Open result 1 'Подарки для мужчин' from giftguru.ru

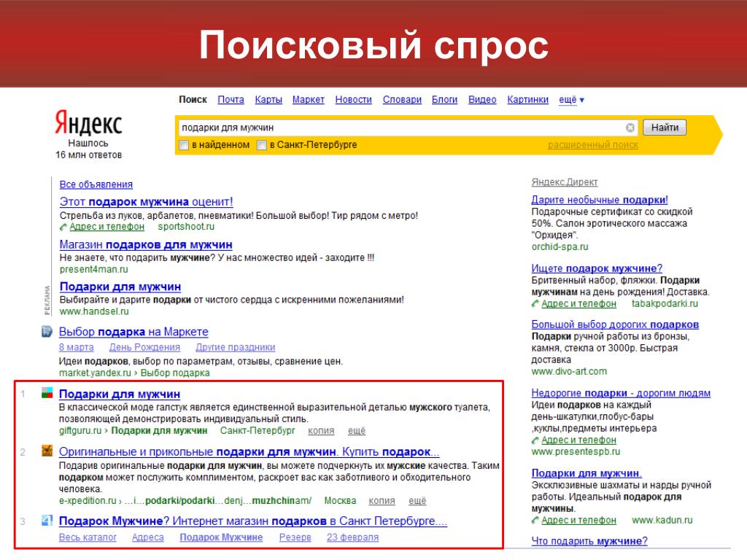click(x=120, y=394)
